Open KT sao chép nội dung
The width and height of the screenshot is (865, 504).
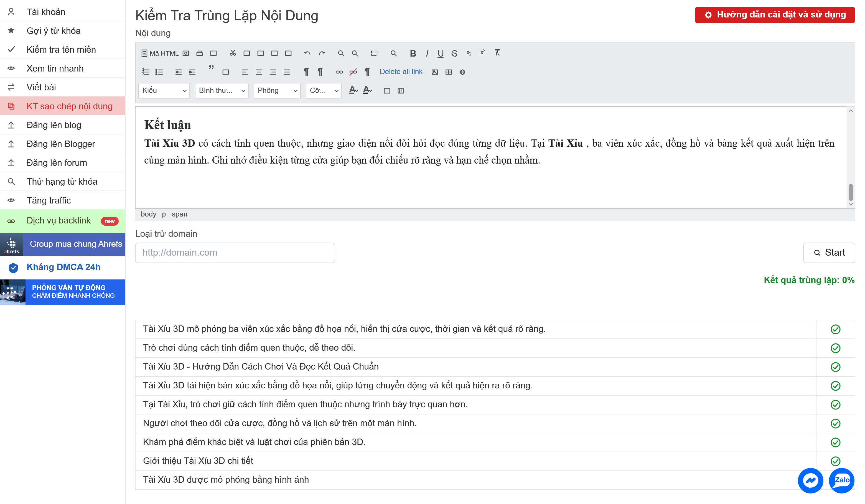tap(62, 106)
